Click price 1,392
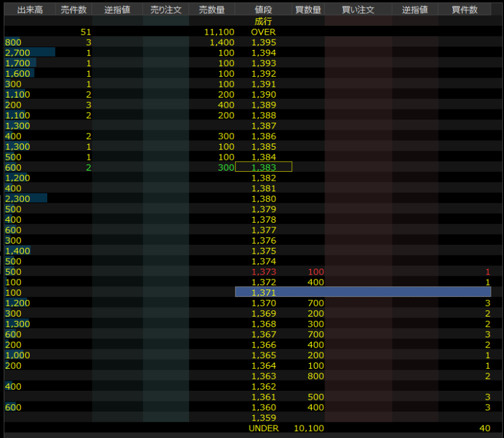This screenshot has width=504, height=438. click(263, 74)
